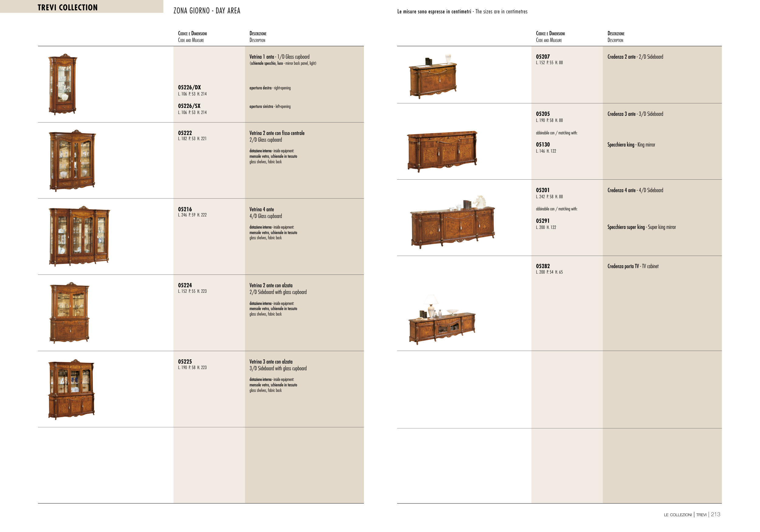
Task: Click page number 213 in footer
Action: [x=715, y=514]
